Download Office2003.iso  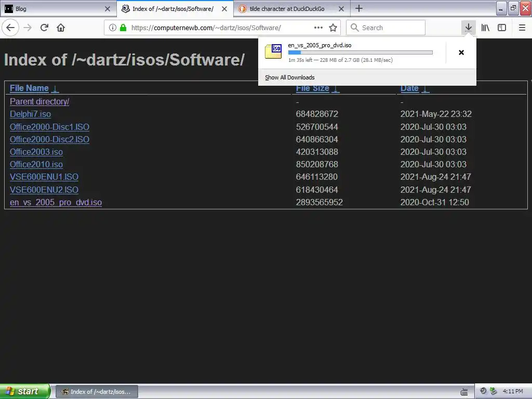(36, 152)
